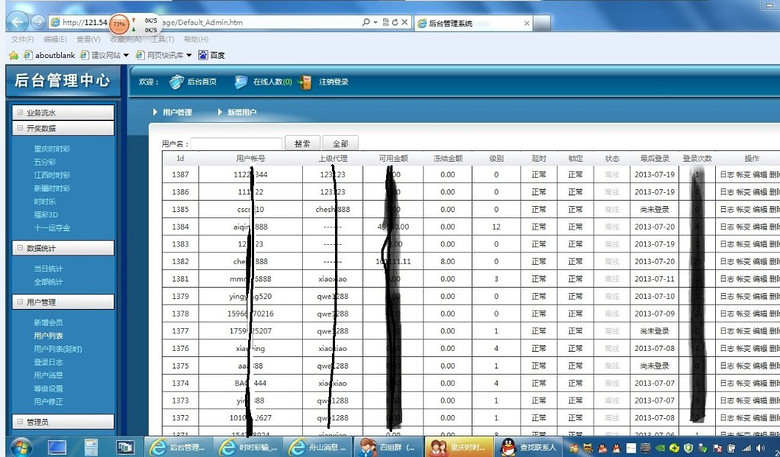Click the 百度 favorites bar icon
Image resolution: width=780 pixels, height=457 pixels.
click(203, 55)
